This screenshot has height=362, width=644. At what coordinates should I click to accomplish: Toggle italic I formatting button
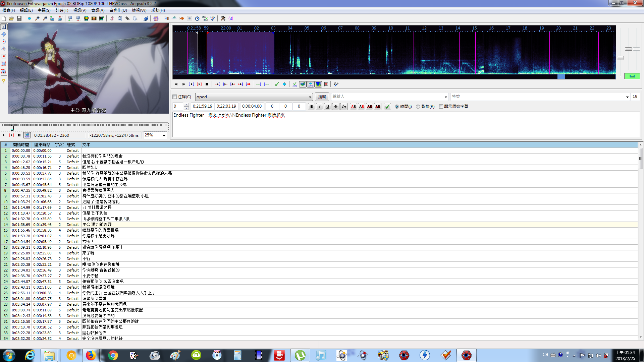[x=320, y=107]
